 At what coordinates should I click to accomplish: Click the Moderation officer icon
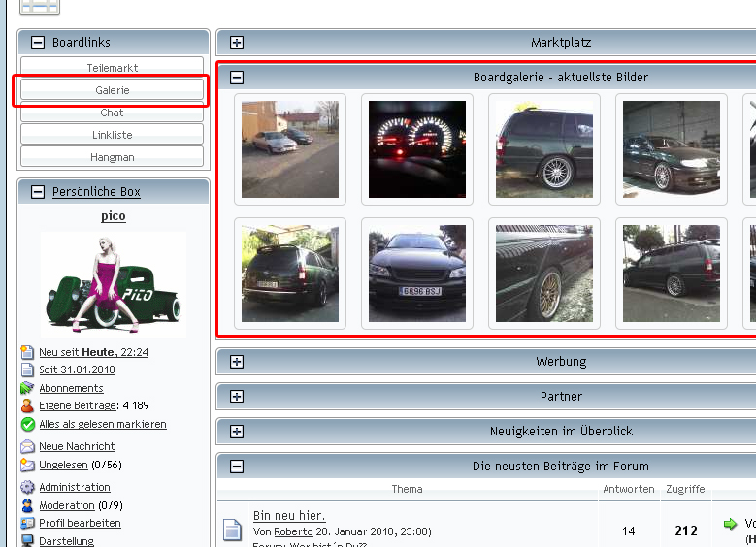pos(27,505)
